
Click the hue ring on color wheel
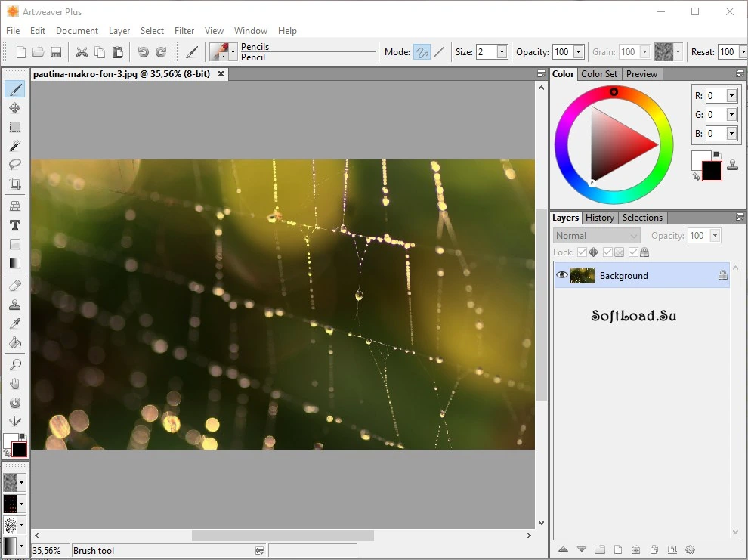[614, 92]
